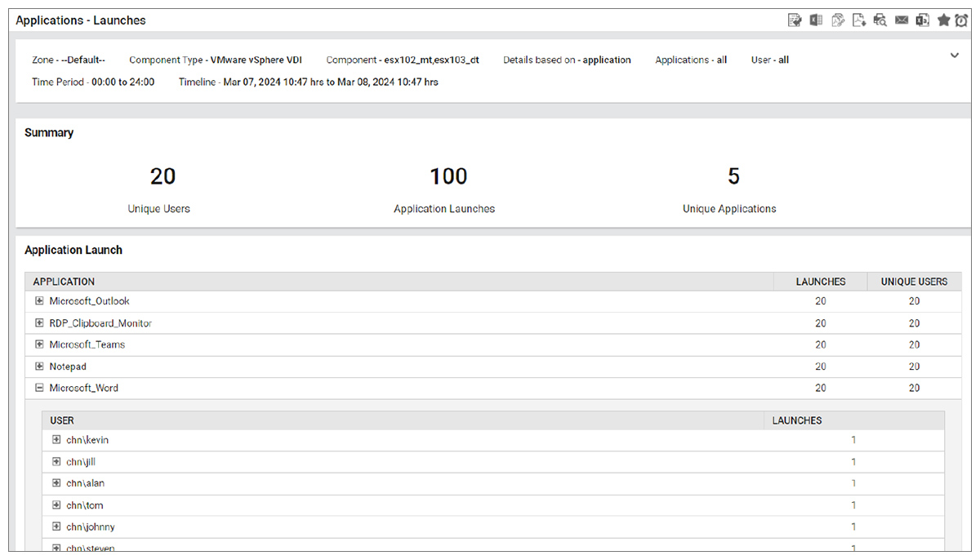Download the report as PDF icon
Viewport: 980px width, 560px height.
[858, 20]
